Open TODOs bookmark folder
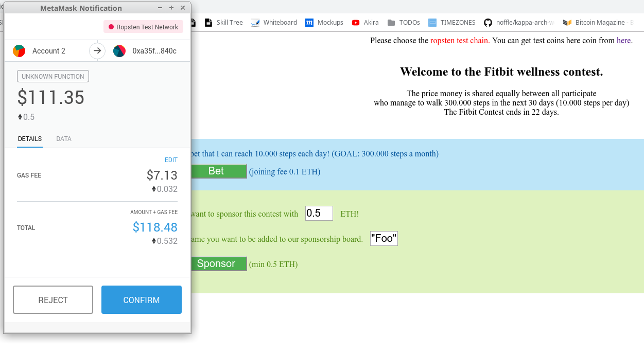This screenshot has width=644, height=354. [x=404, y=22]
